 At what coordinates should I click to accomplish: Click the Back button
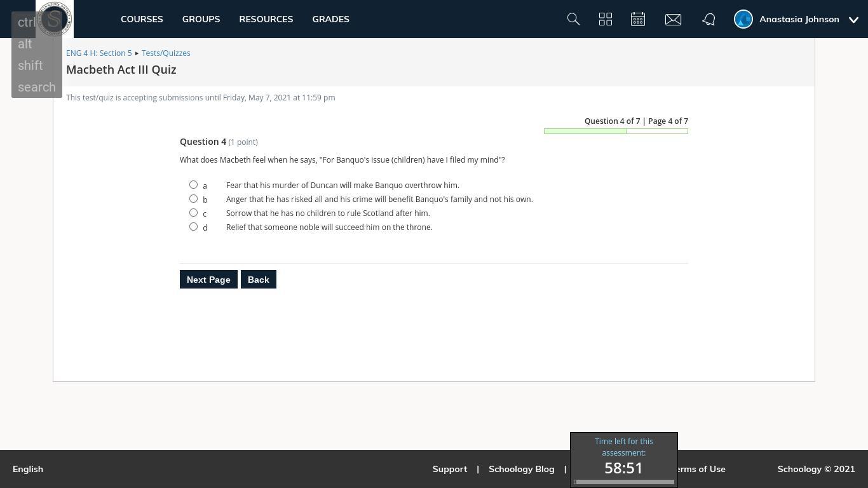(259, 280)
